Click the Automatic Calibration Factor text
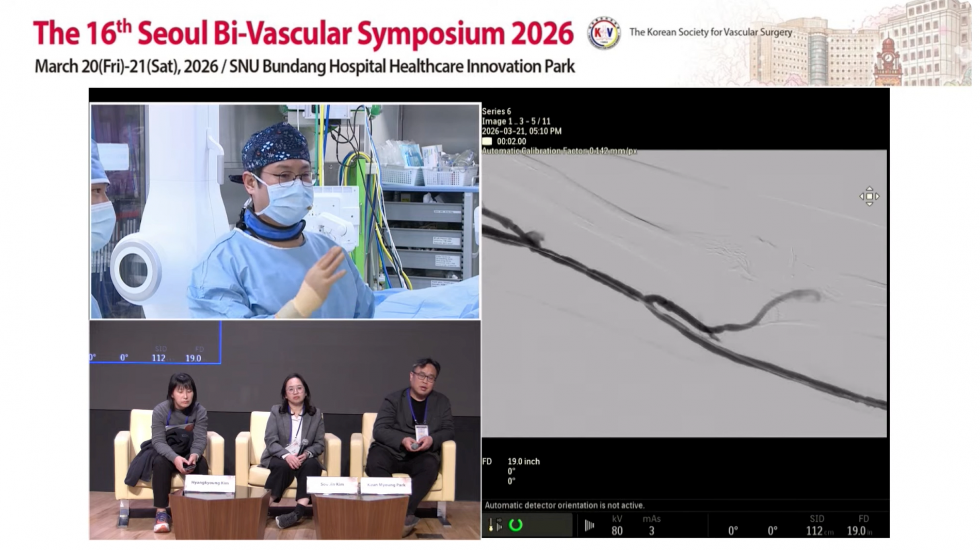Image resolution: width=980 pixels, height=550 pixels. coord(559,151)
